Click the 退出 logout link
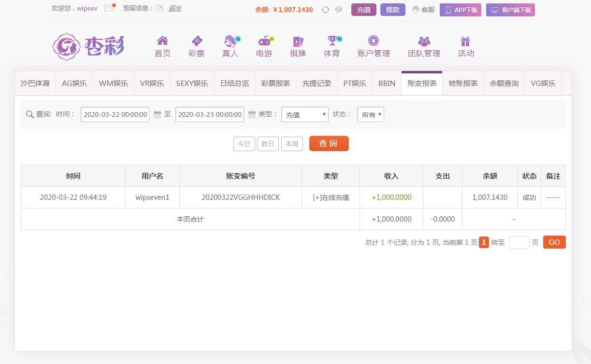Image resolution: width=591 pixels, height=364 pixels. click(174, 8)
